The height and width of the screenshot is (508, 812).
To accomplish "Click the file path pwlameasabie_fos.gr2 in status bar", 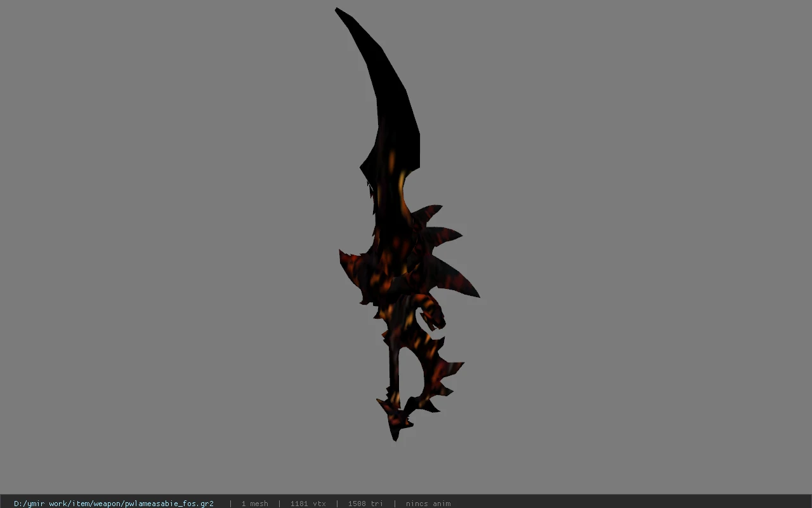I will point(114,504).
